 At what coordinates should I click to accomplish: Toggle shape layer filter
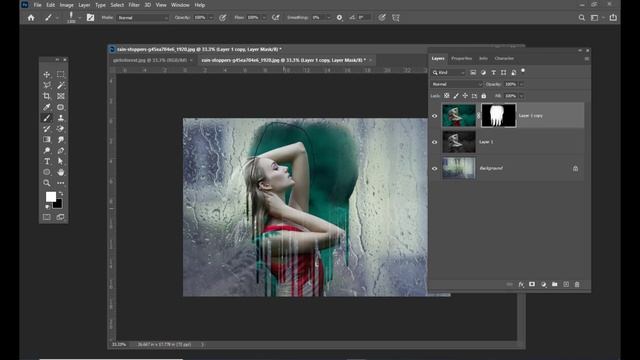pos(504,72)
